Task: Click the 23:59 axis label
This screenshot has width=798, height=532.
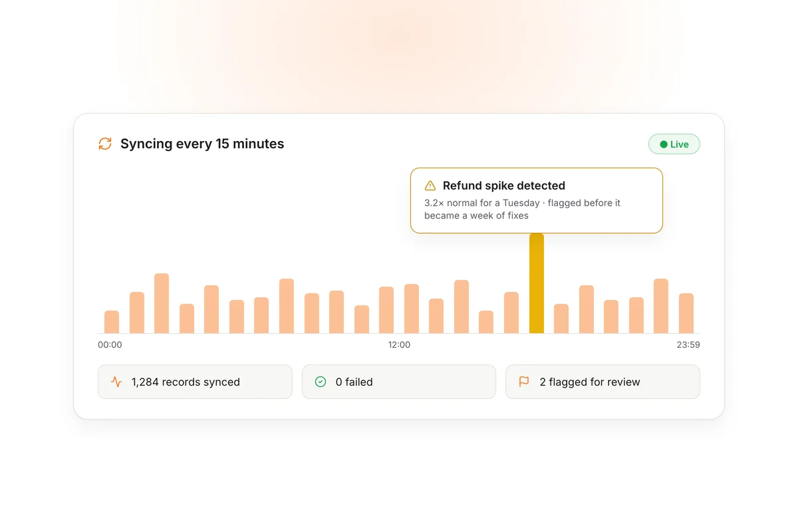Action: click(x=688, y=344)
